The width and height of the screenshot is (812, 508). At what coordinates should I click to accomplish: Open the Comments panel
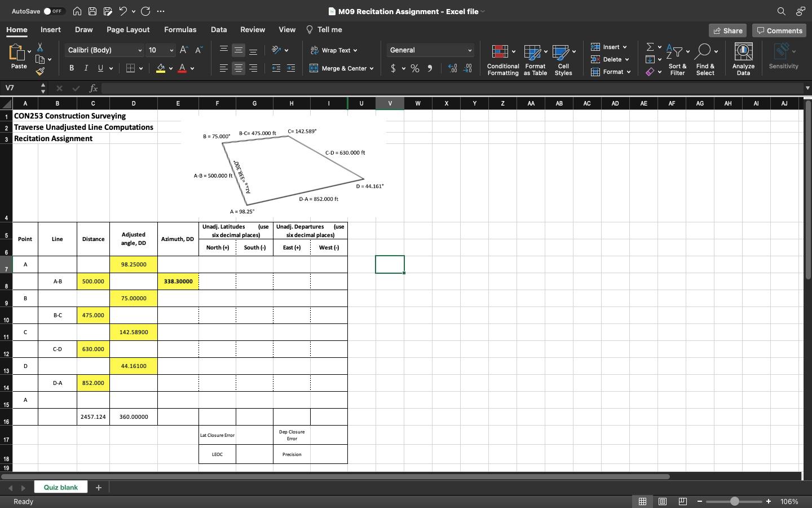point(779,30)
